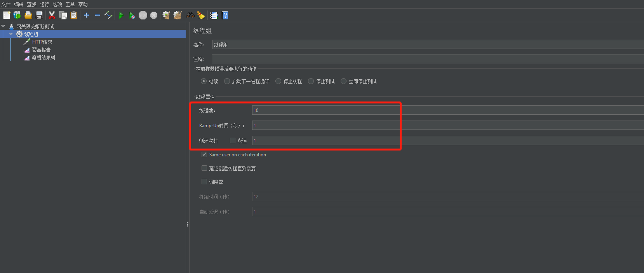Select the 线程组 label in the tree

click(x=31, y=34)
